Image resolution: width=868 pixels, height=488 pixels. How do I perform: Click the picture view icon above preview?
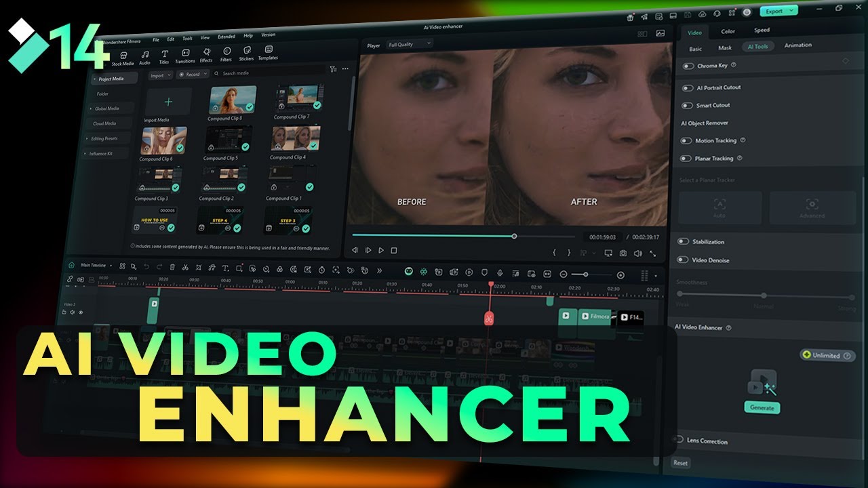660,33
